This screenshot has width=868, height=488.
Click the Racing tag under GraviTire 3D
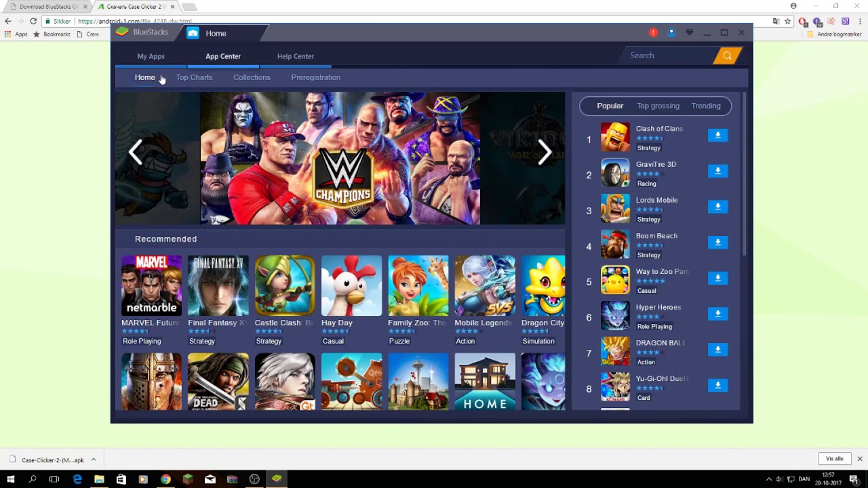coord(646,184)
